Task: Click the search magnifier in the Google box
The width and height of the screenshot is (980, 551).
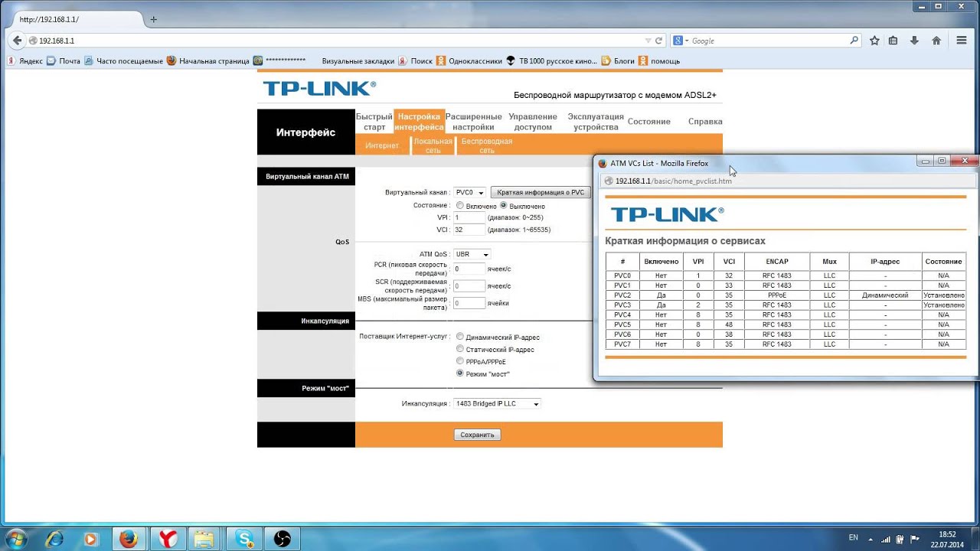Action: tap(854, 41)
